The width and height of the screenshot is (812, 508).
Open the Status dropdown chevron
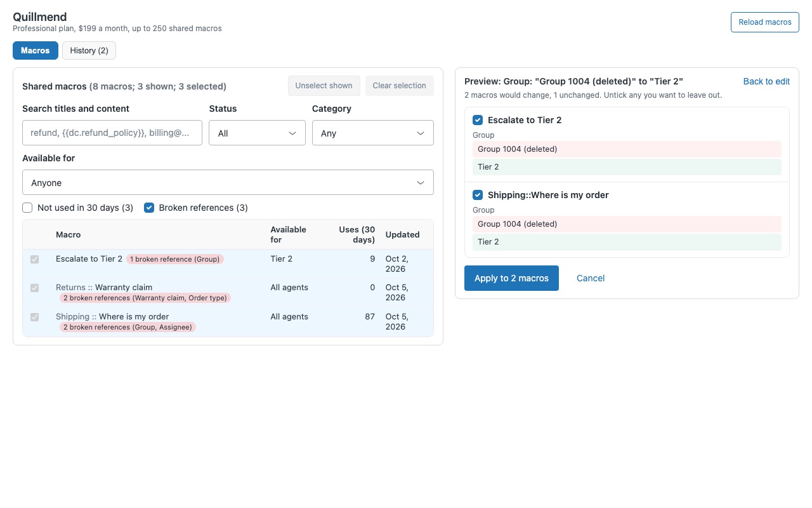click(x=292, y=133)
